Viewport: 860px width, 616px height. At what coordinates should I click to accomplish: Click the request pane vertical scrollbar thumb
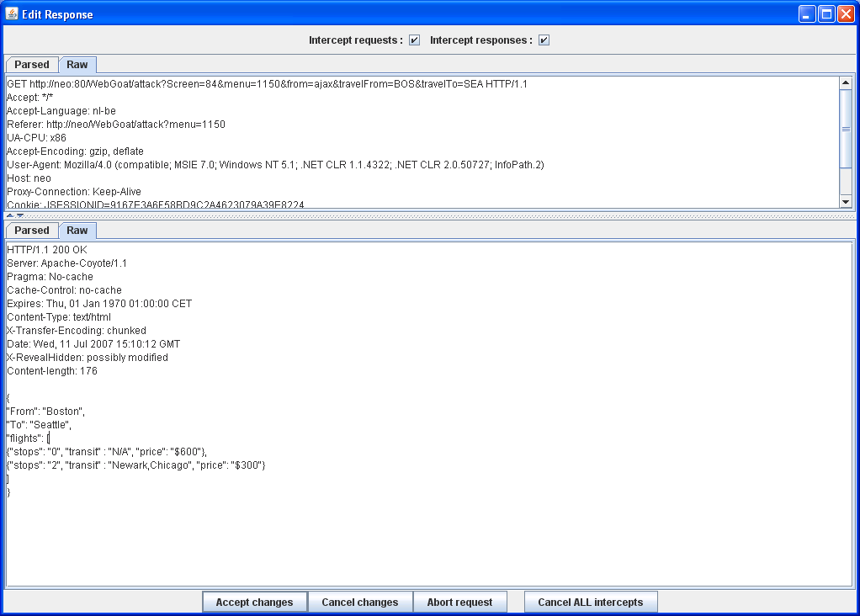pos(846,129)
